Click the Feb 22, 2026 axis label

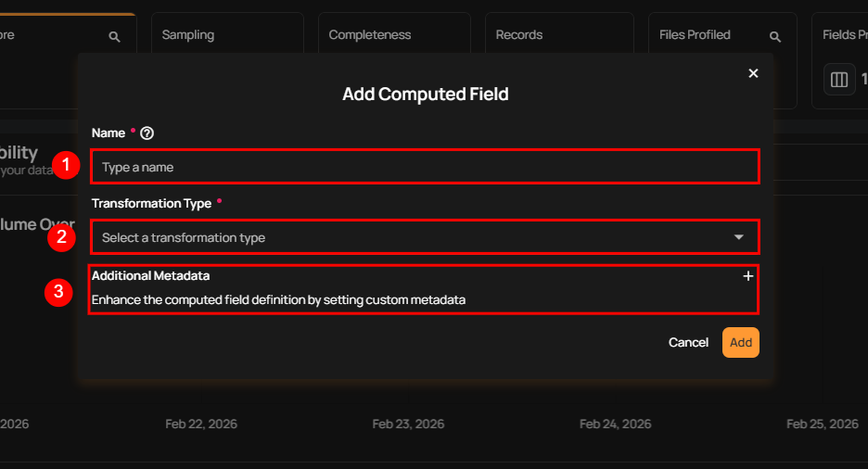pos(201,424)
